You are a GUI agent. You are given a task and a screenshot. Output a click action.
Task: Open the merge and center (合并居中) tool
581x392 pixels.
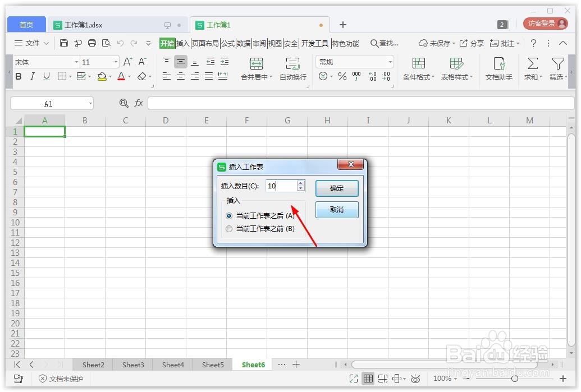256,68
